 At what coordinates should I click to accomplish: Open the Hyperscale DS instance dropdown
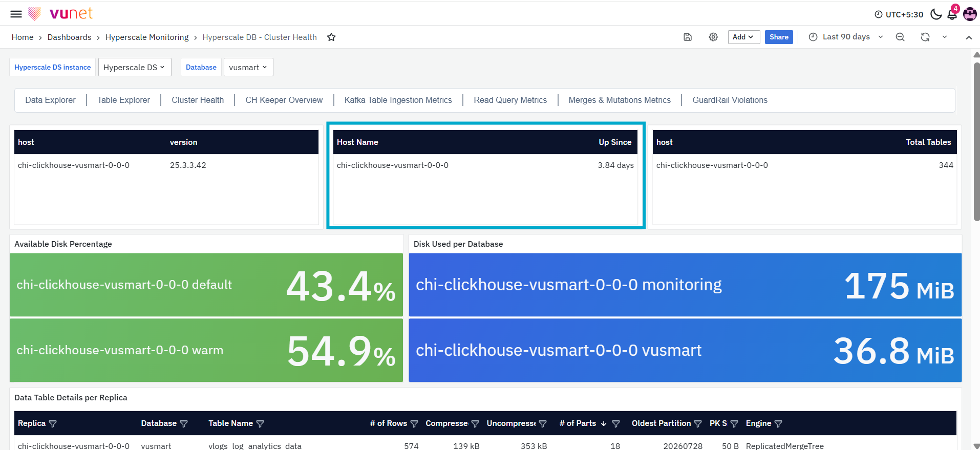point(134,67)
